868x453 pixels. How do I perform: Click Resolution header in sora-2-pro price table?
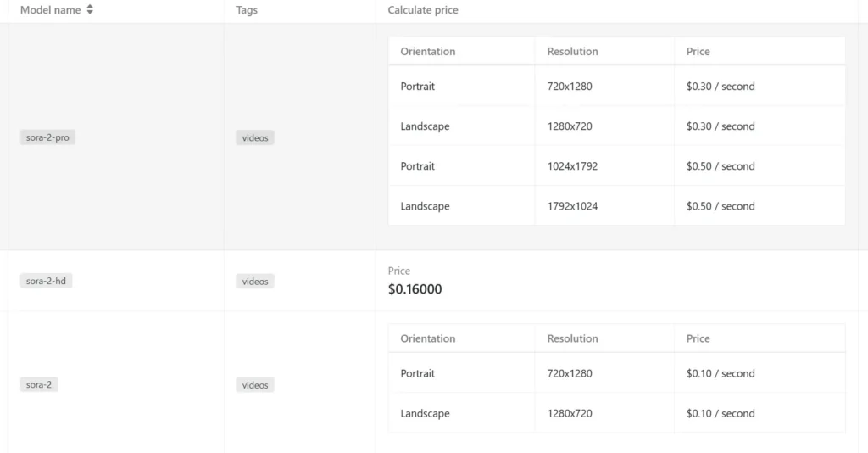tap(572, 52)
